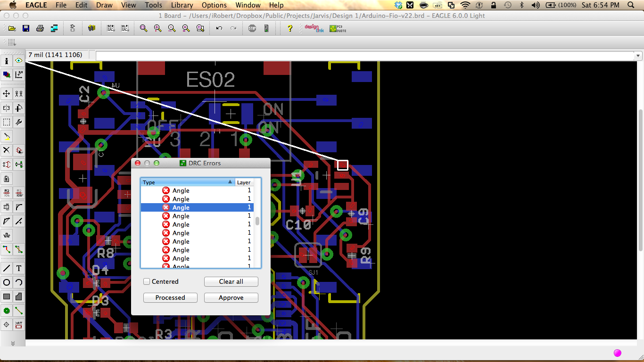Select the Copy tool

[19, 94]
